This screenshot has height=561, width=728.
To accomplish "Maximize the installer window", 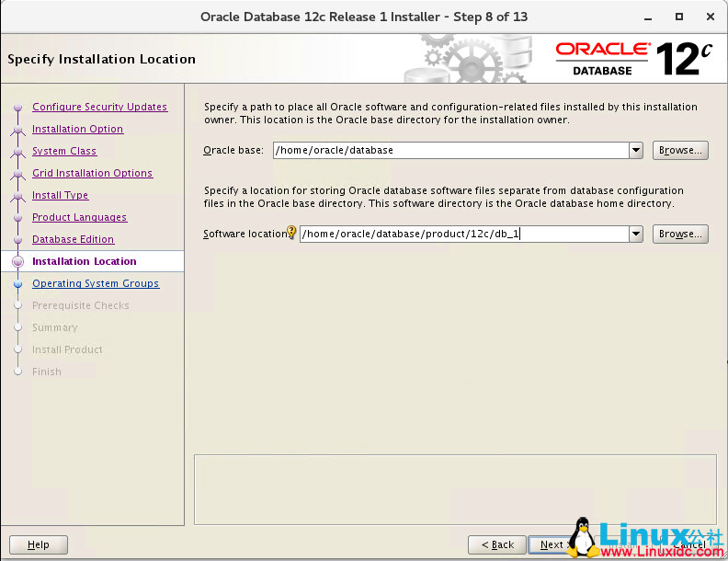I will click(678, 17).
